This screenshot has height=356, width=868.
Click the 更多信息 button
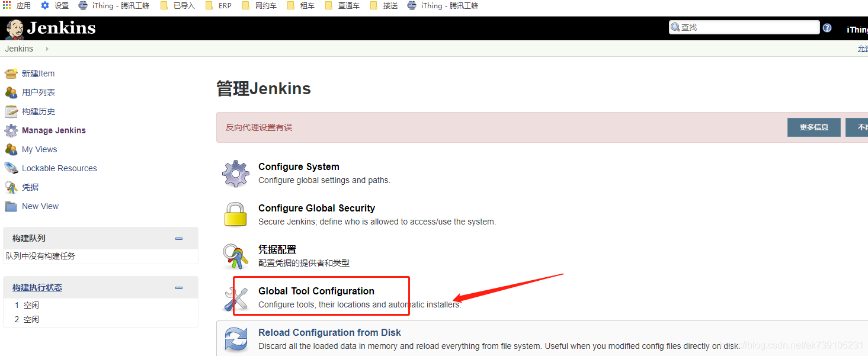point(813,127)
